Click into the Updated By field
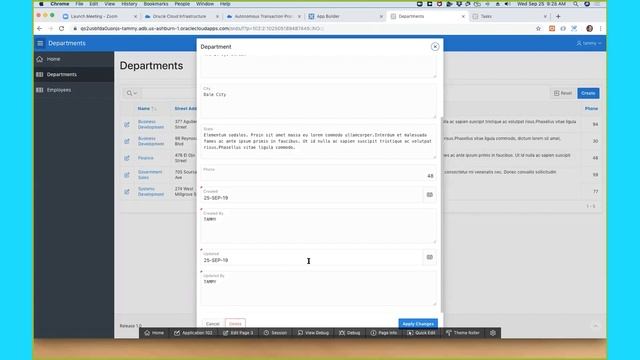Screen dimensions: 640x360 click(318, 289)
